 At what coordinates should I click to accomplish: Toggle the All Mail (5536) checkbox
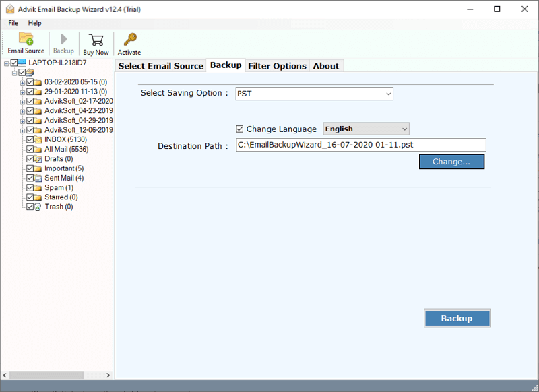tap(30, 149)
